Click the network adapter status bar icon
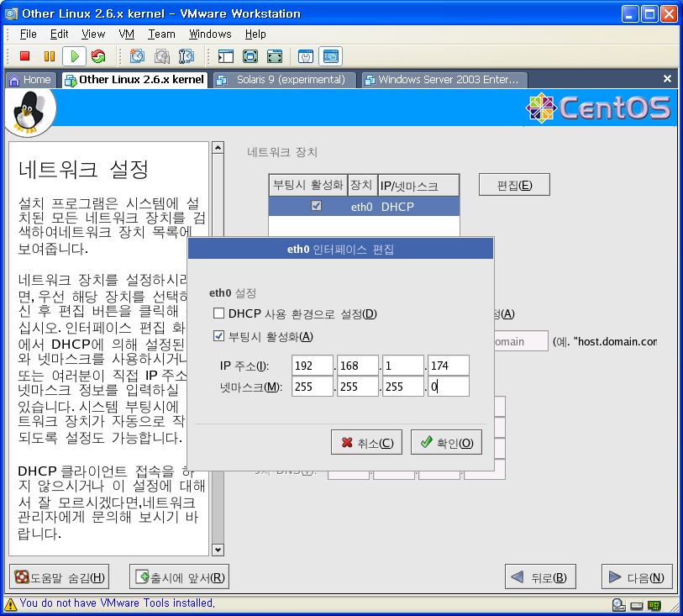The height and width of the screenshot is (616, 683). [654, 604]
